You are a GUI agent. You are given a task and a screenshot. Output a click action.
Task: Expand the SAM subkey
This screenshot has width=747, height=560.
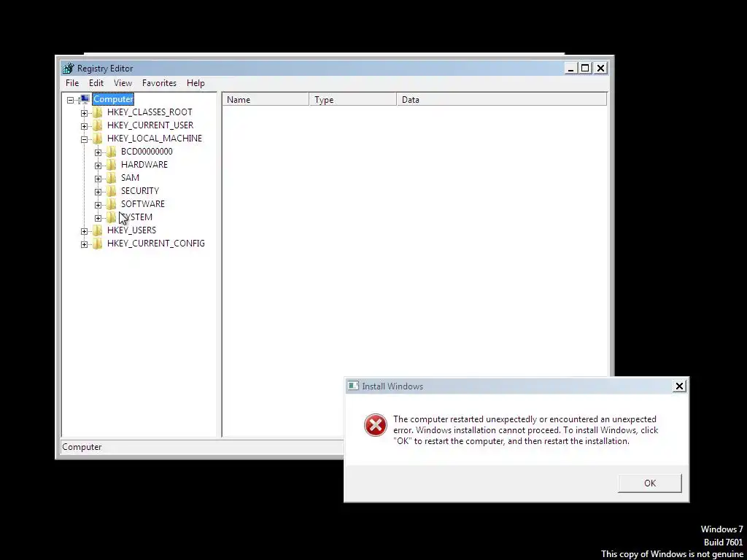click(98, 179)
